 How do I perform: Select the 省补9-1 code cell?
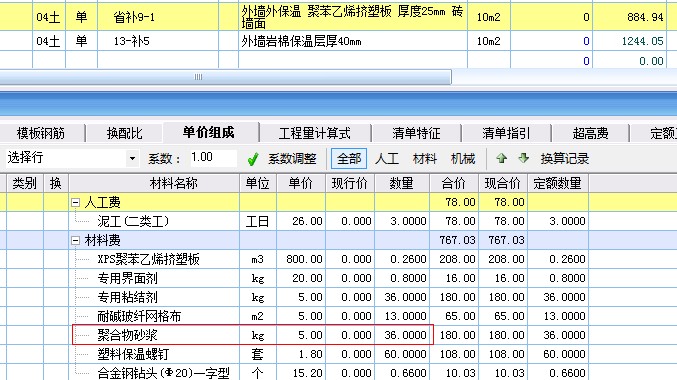(158, 17)
